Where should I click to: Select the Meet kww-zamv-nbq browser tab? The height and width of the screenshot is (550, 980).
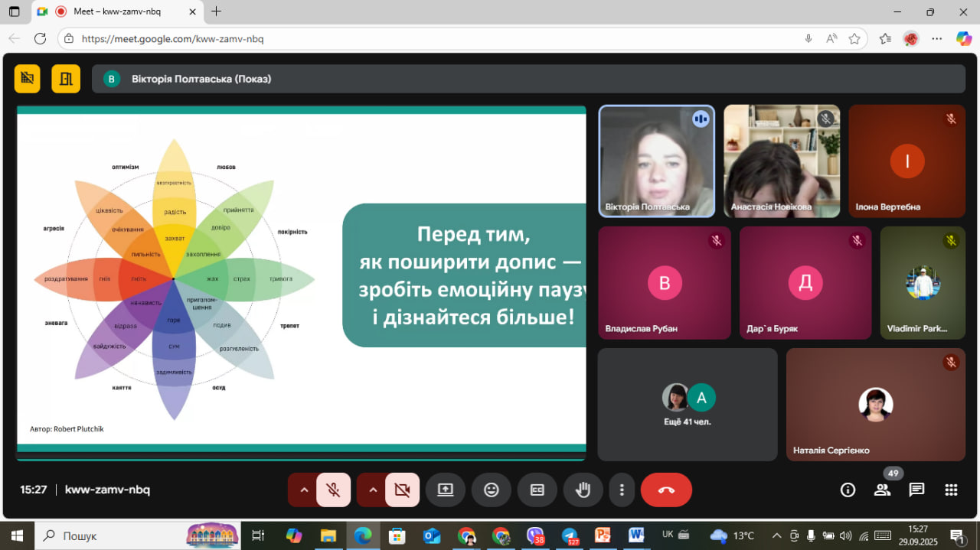115,11
